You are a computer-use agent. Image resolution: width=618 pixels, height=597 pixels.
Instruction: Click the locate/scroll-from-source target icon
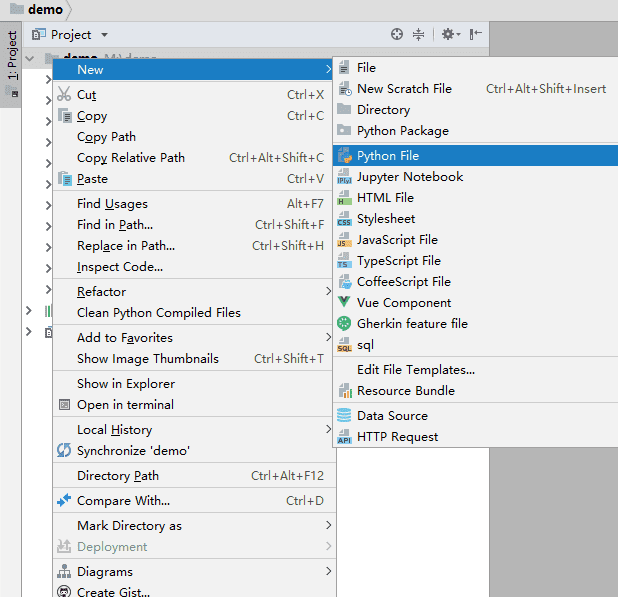[x=397, y=34]
